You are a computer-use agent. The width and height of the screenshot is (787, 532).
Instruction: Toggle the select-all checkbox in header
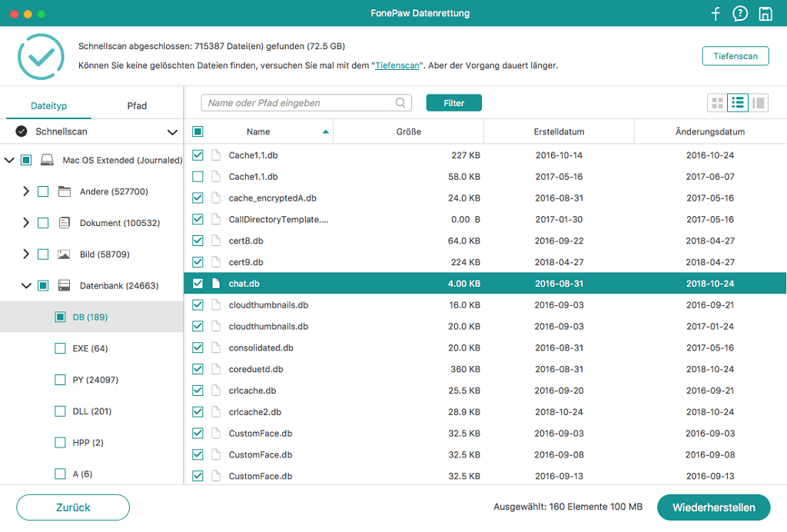(198, 131)
